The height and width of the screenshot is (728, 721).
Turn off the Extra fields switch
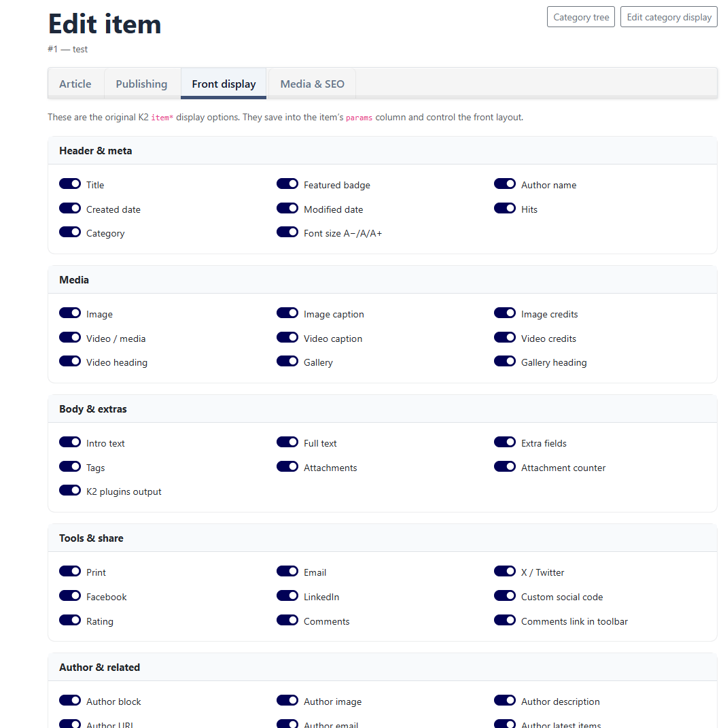coord(505,442)
